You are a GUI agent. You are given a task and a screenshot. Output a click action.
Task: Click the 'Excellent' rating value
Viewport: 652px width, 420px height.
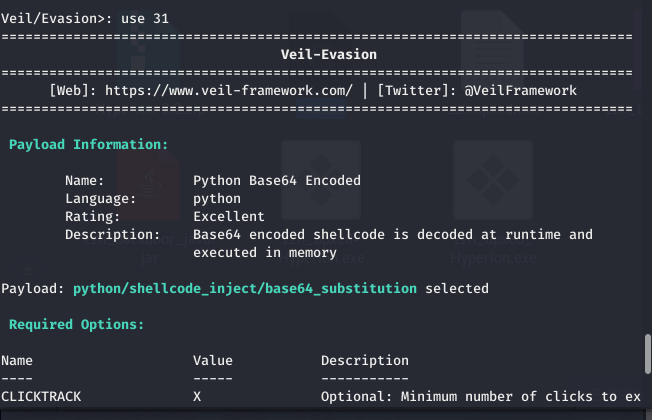coord(229,216)
